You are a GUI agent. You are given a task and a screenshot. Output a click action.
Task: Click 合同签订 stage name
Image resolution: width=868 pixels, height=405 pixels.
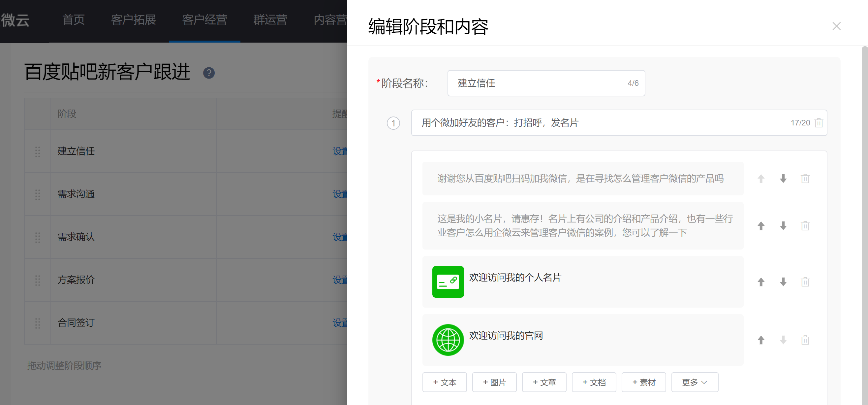(76, 322)
